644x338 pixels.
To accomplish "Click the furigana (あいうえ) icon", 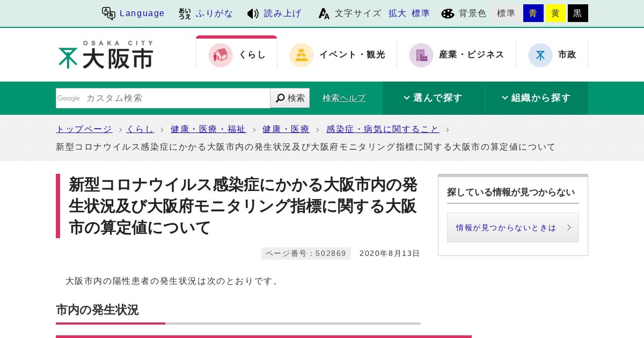I will 185,13.
